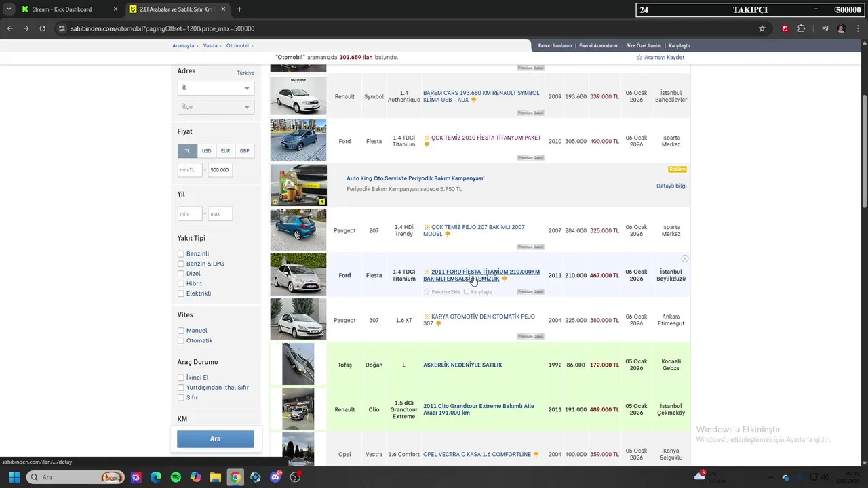The image size is (868, 488).
Task: Open Spotify from the taskbar
Action: coord(176,477)
